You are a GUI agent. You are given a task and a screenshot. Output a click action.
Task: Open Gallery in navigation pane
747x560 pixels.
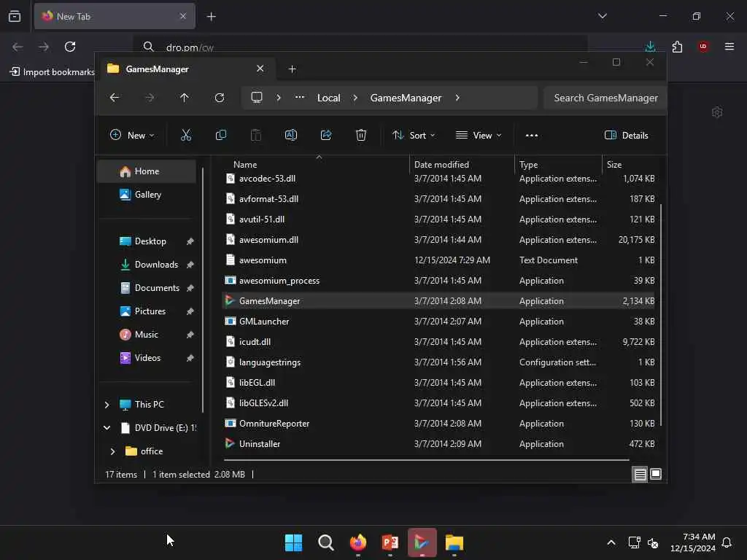point(147,194)
